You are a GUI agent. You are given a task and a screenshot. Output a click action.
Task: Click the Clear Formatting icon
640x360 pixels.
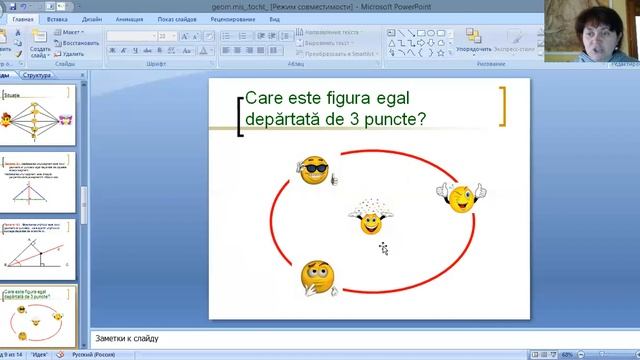(x=209, y=36)
